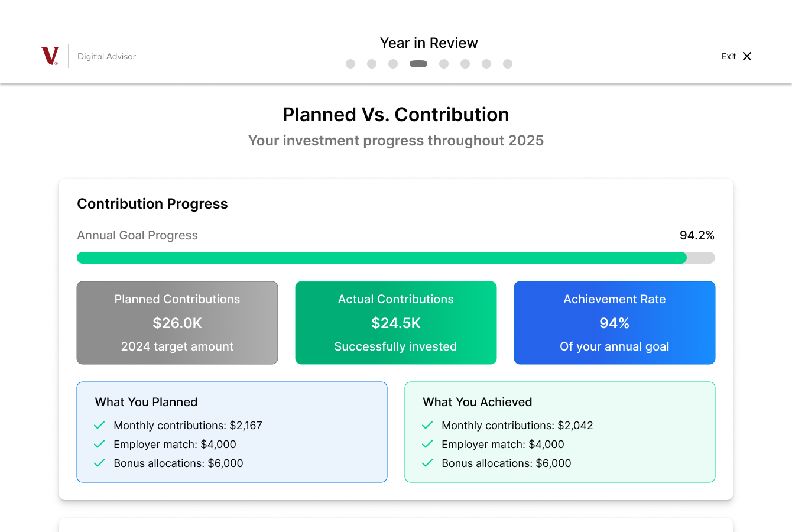Click the Vanguard V logo
The width and height of the screenshot is (792, 532).
tap(50, 56)
